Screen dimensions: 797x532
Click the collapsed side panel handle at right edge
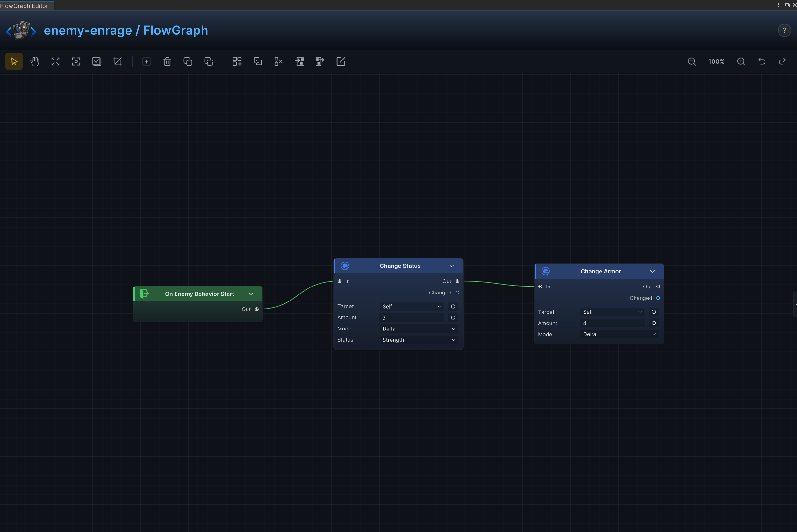[x=795, y=304]
